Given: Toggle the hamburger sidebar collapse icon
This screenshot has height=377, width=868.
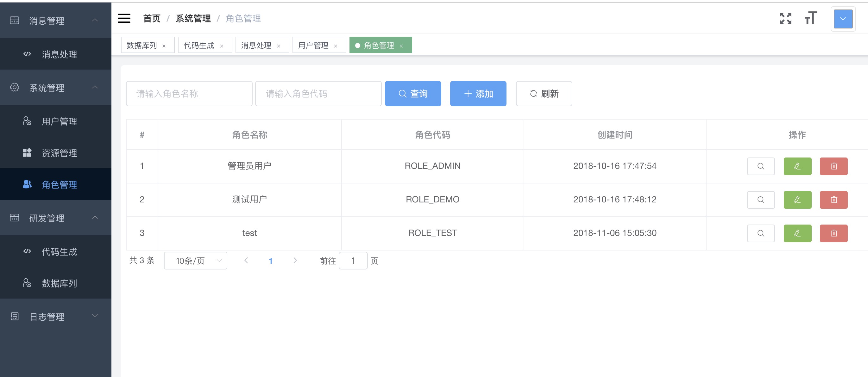Looking at the screenshot, I should [x=124, y=18].
